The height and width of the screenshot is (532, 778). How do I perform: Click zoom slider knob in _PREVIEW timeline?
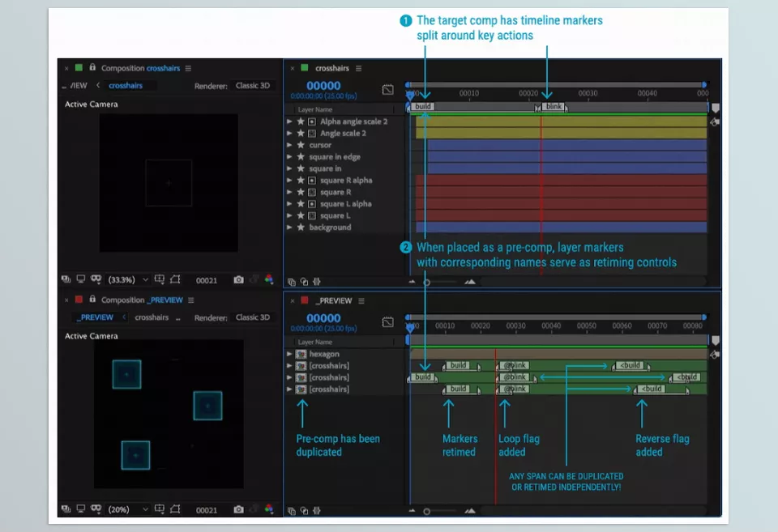[427, 512]
